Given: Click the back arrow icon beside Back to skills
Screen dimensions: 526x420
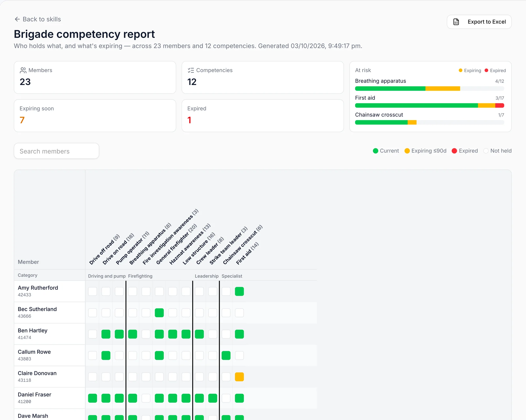Looking at the screenshot, I should tap(17, 19).
